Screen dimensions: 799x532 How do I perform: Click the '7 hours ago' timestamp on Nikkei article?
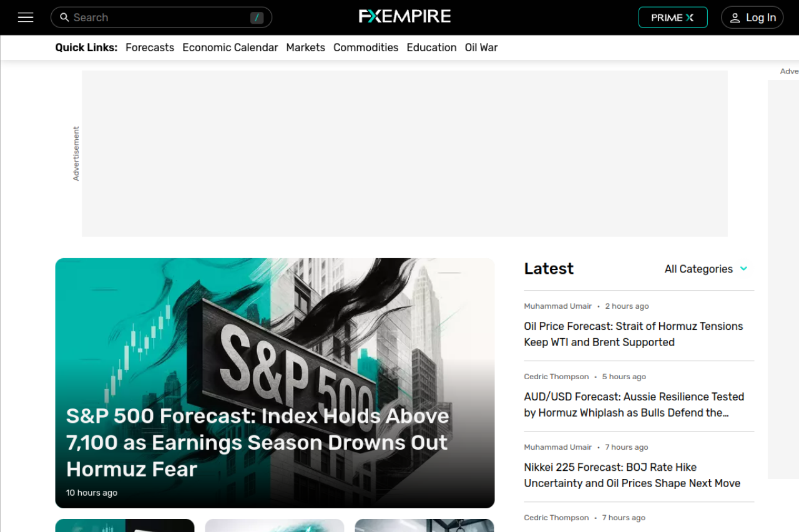point(627,447)
